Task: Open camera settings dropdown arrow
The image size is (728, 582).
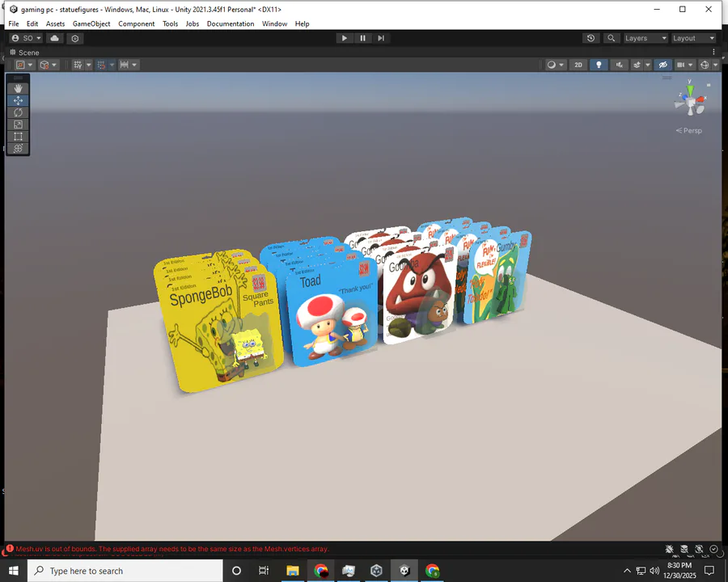Action: pos(691,65)
